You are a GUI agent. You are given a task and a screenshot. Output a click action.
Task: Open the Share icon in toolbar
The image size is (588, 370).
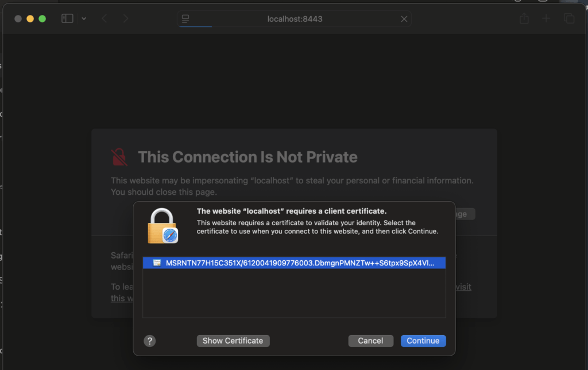pos(524,18)
